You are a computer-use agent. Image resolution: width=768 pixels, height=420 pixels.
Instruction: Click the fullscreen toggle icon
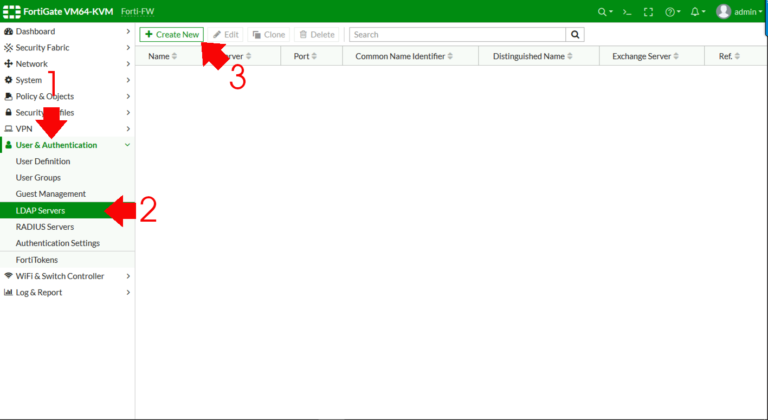click(648, 12)
